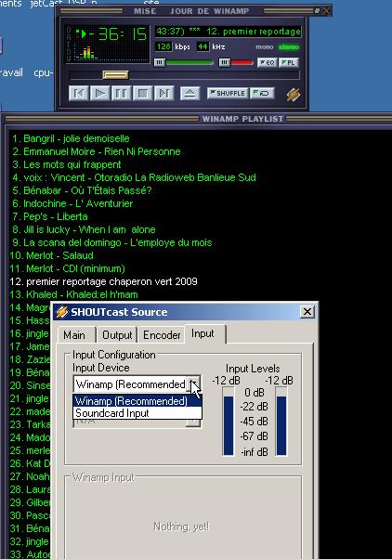Screen dimensions: 392x559
Task: Open file with Winamp eject button
Action: click(x=189, y=94)
